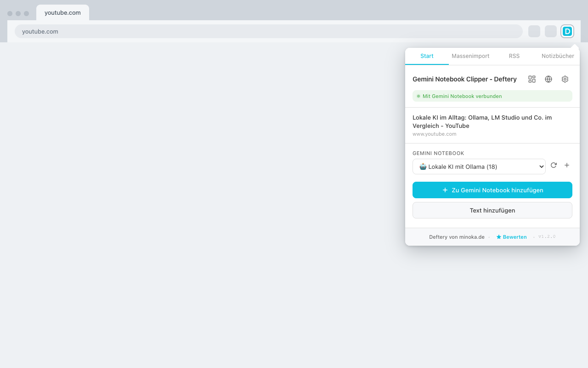Focus the youtube.com address bar

click(269, 31)
